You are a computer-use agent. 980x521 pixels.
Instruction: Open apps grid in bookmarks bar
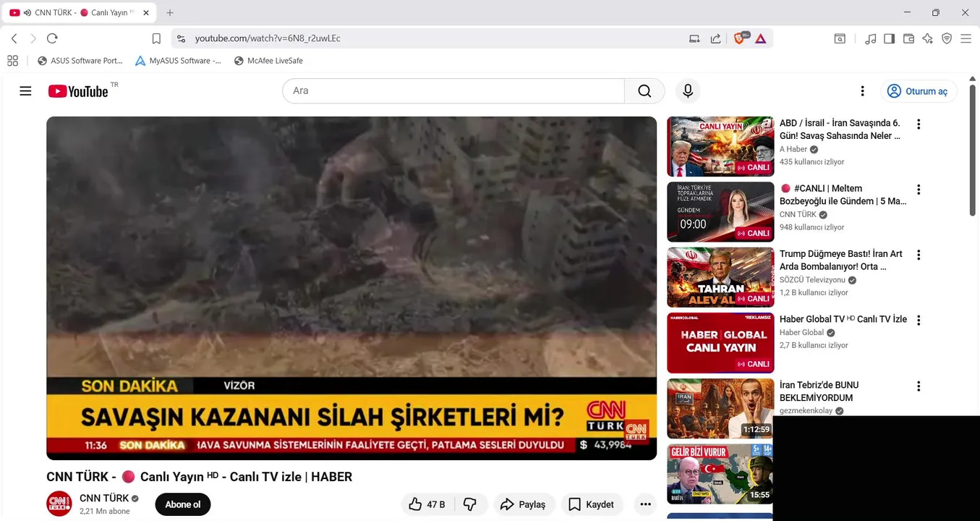pos(12,61)
